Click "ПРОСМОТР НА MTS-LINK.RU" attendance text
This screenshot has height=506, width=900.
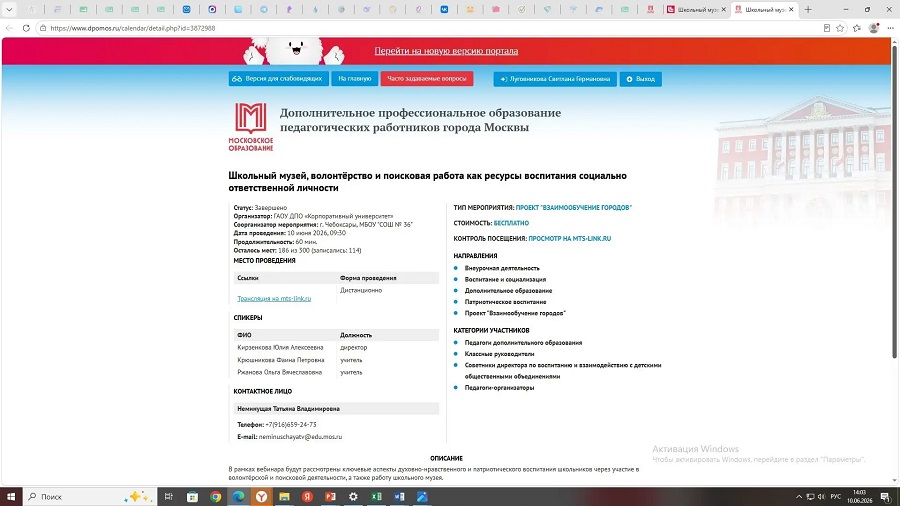click(x=569, y=239)
